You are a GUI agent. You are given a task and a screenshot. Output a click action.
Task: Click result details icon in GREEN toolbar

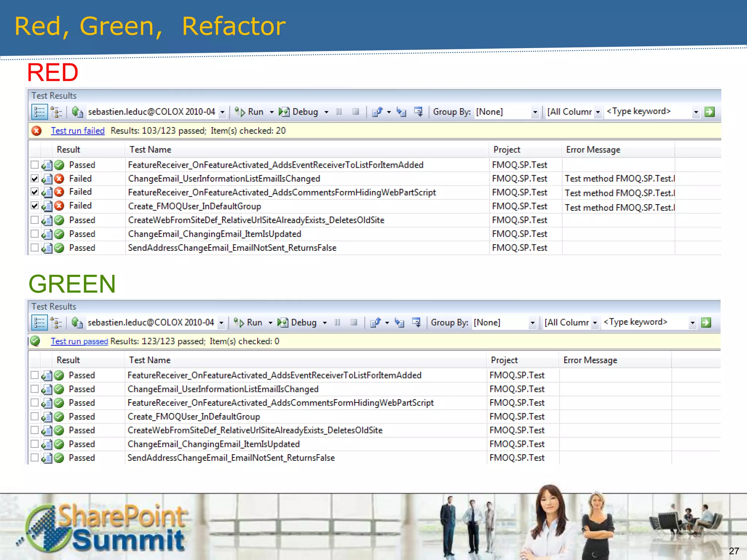point(416,322)
